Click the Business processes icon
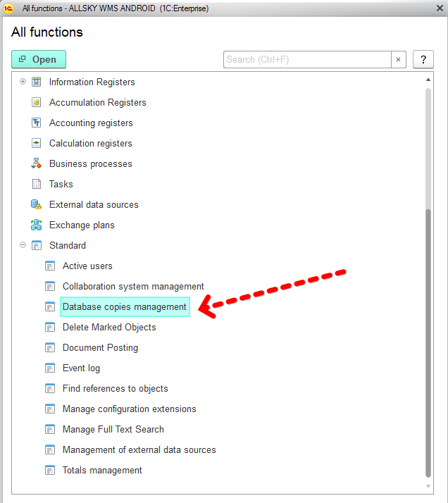Image resolution: width=448 pixels, height=503 pixels. pyautogui.click(x=36, y=163)
